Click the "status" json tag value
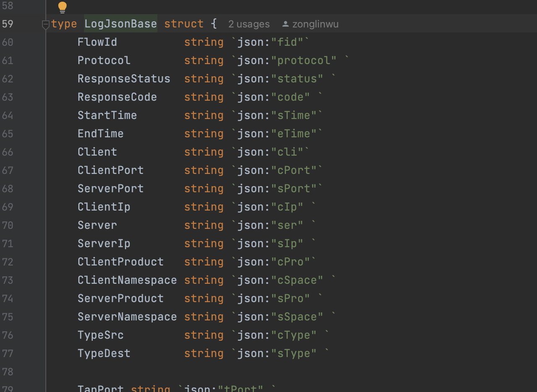This screenshot has height=392, width=537. click(x=297, y=78)
